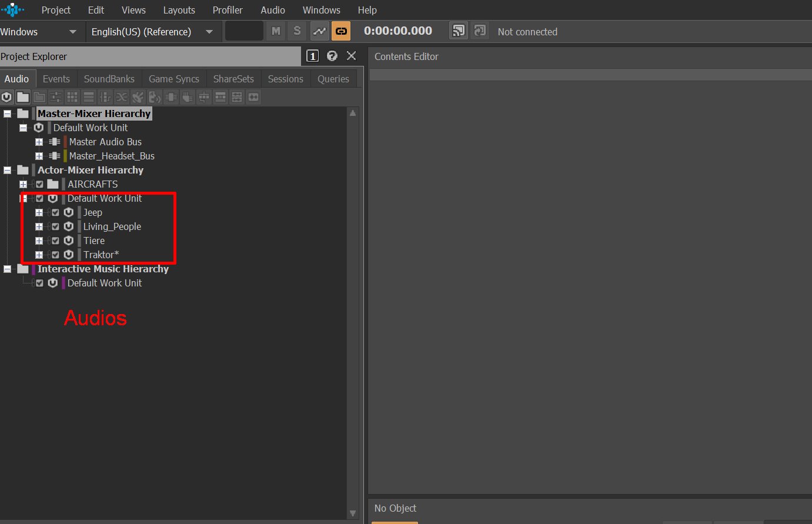Click the numbered 1 icon of Project Explorer

click(313, 56)
